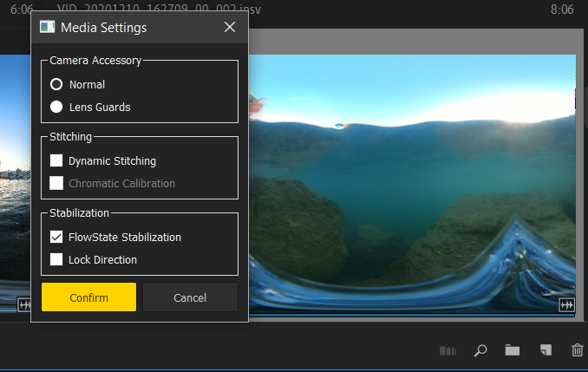Click the waveform badge on left clip
The image size is (588, 372).
point(24,305)
